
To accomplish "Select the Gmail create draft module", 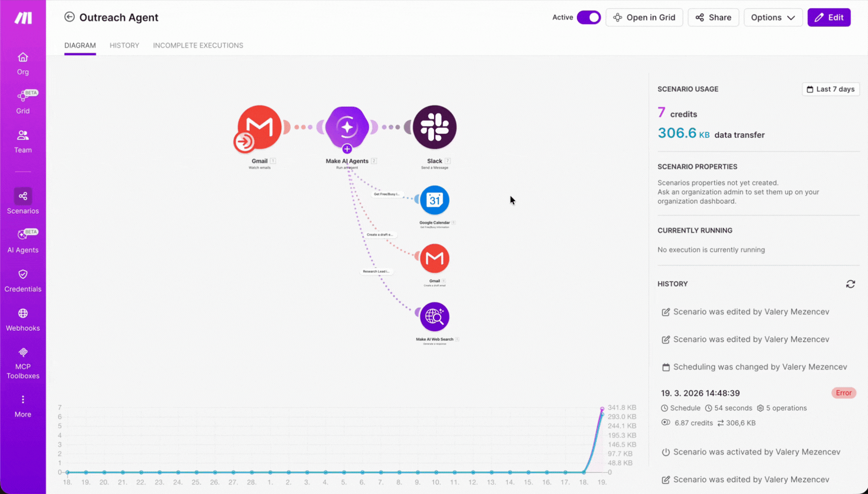I will point(434,258).
